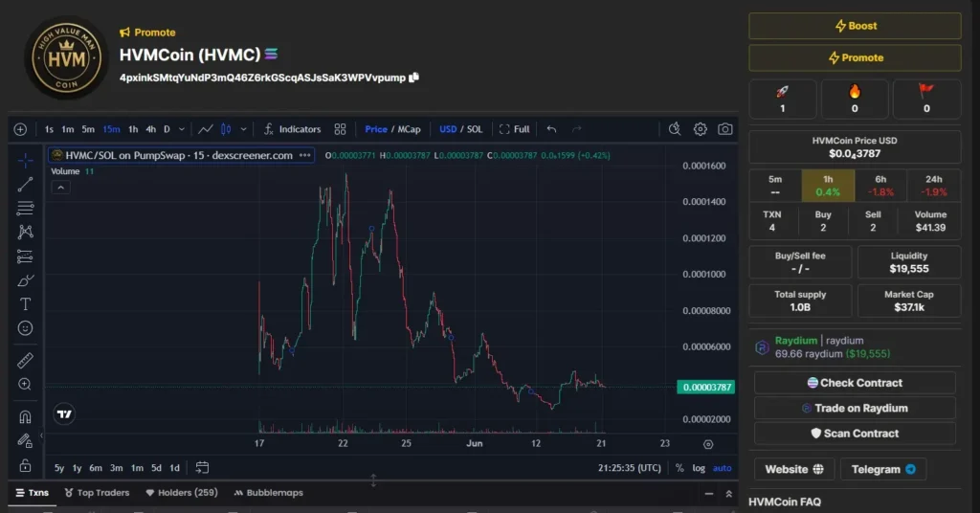Reset chart time scale target icon
This screenshot has height=513, width=980.
708,444
